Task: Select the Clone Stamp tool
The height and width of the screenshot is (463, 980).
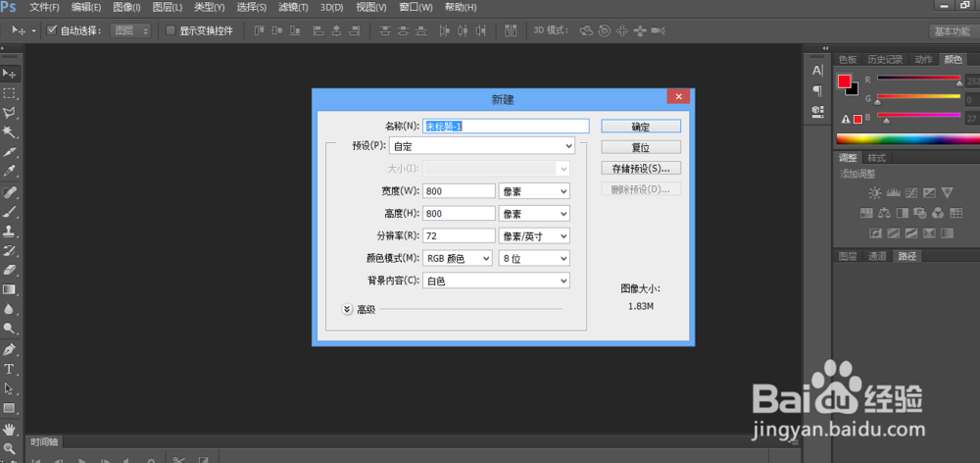Action: click(x=10, y=231)
